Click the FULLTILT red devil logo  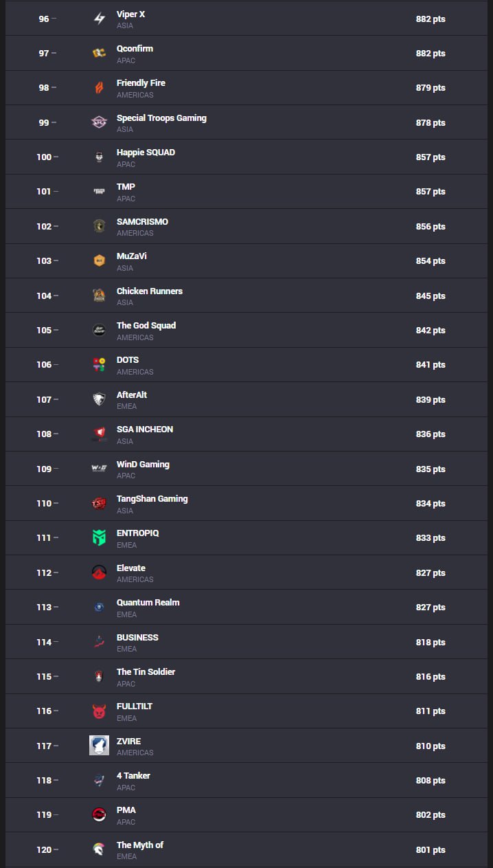pyautogui.click(x=99, y=711)
